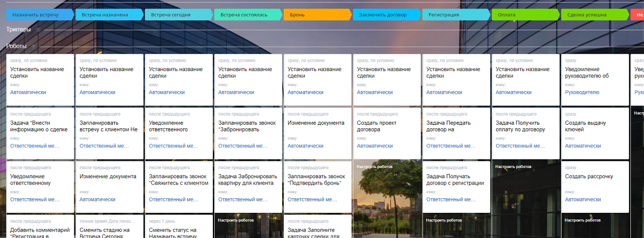Click the 'через 1 день' delay setting
The width and height of the screenshot is (644, 238).
coord(162,221)
